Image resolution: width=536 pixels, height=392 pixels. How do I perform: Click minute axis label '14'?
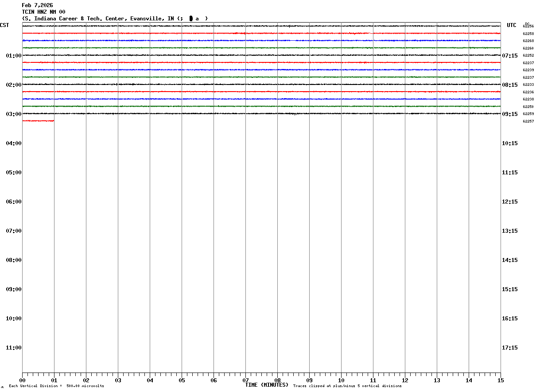(469, 380)
